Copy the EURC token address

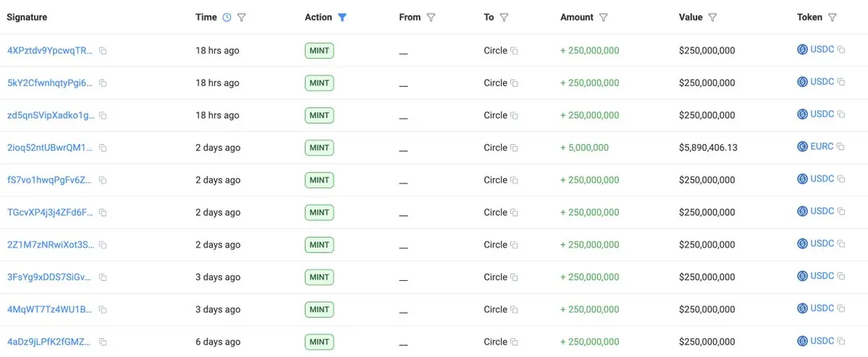[x=840, y=147]
